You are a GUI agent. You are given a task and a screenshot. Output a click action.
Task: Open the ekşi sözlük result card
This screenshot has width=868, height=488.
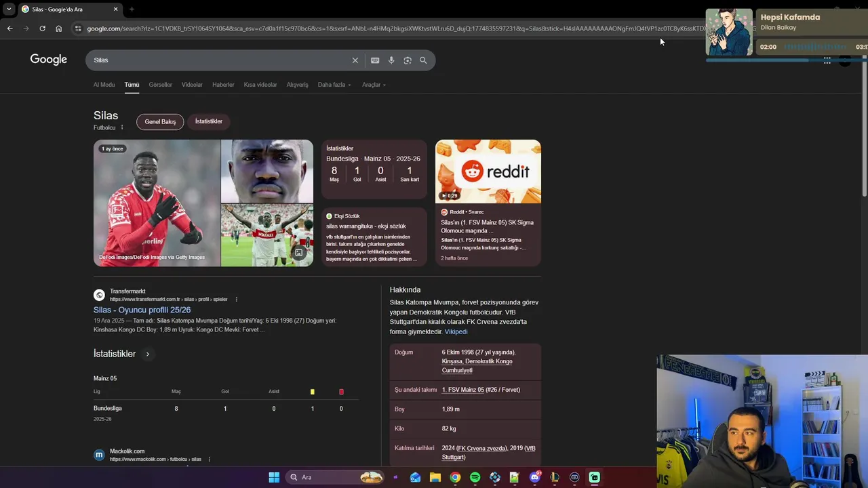coord(374,237)
